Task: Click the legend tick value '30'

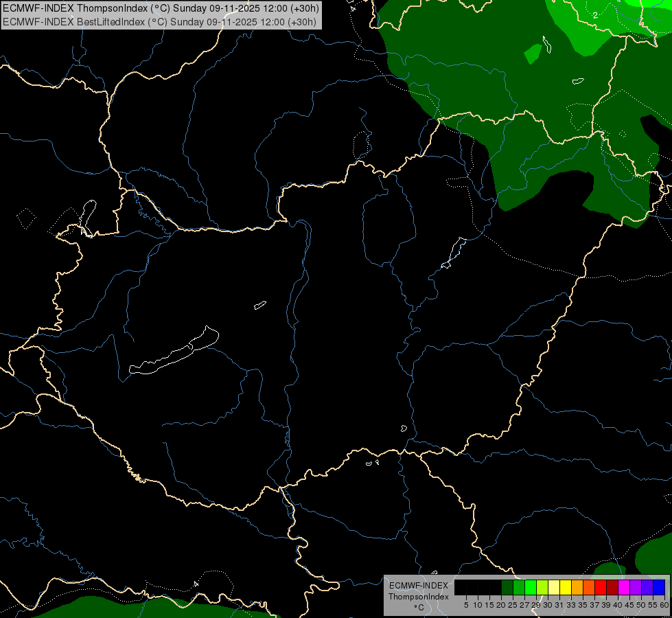Action: tap(548, 605)
